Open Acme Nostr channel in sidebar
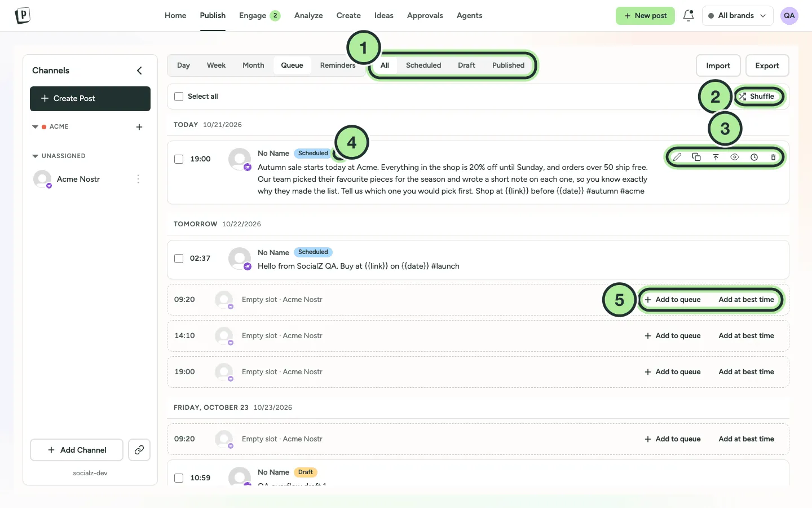 78,179
